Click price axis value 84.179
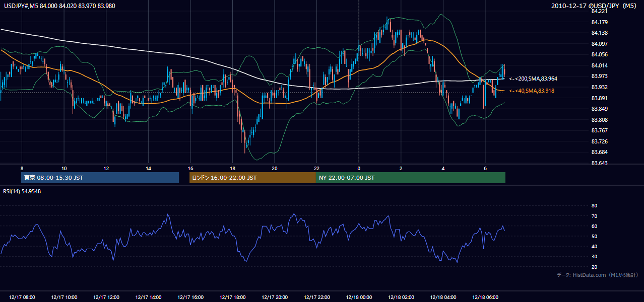Viewport: 644px width, 302px height. click(599, 22)
